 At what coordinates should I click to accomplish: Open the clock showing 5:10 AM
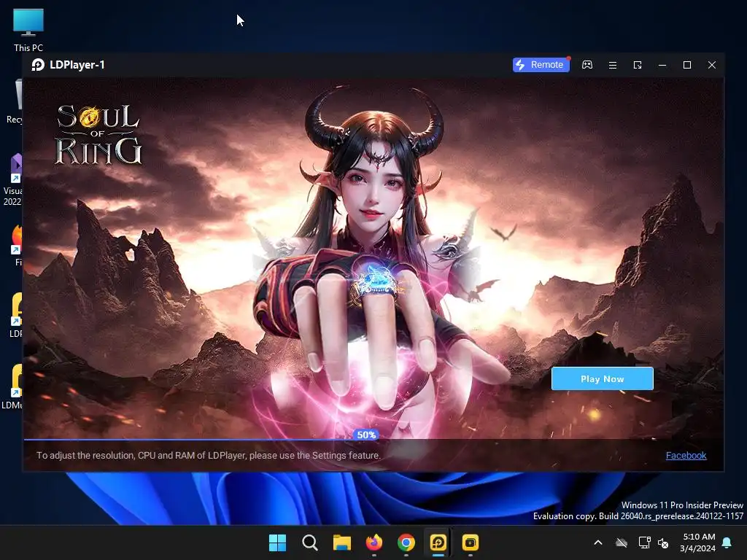tap(697, 542)
